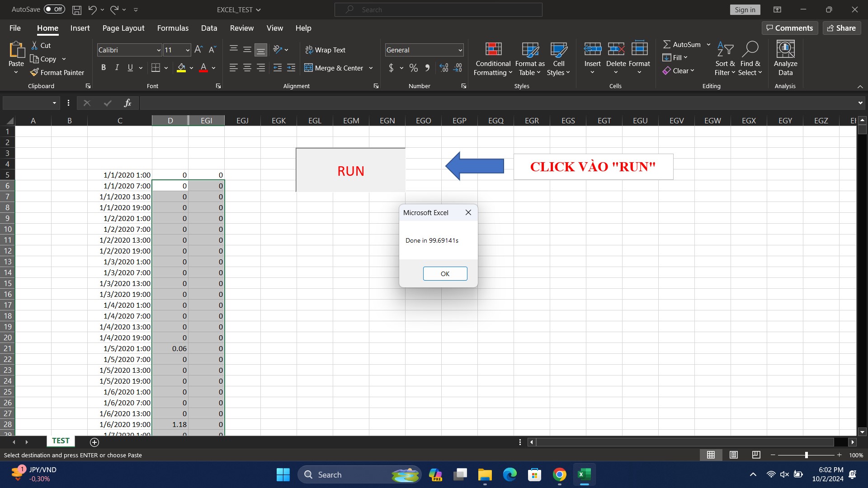Viewport: 868px width, 488px height.
Task: Click the Align Right icon
Action: coord(261,68)
